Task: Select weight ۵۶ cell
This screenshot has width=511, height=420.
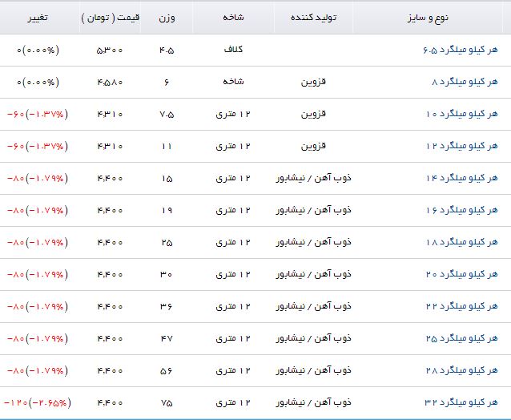Action: pos(167,371)
